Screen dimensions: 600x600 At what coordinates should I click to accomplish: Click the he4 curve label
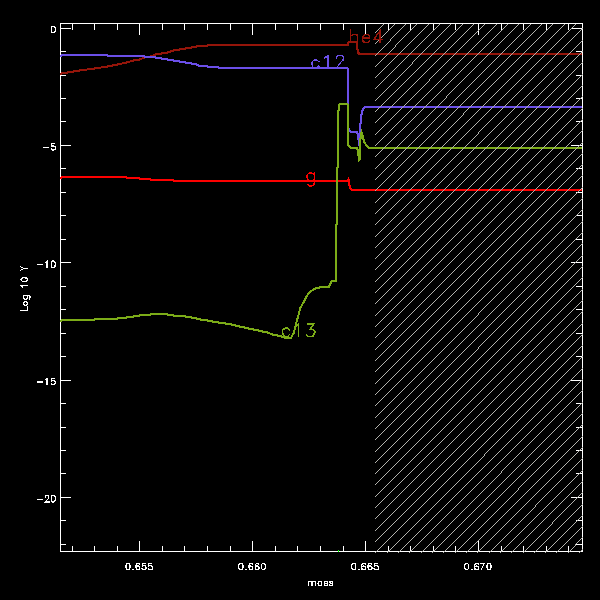365,38
